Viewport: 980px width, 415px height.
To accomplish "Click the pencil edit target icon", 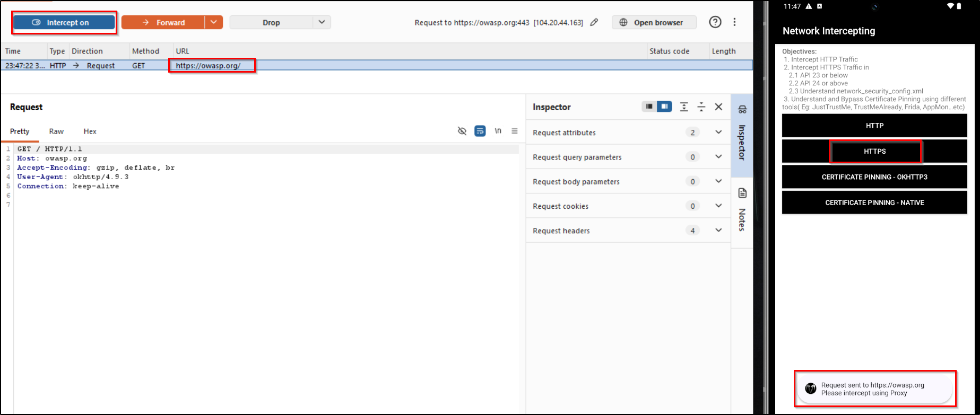I will 594,22.
